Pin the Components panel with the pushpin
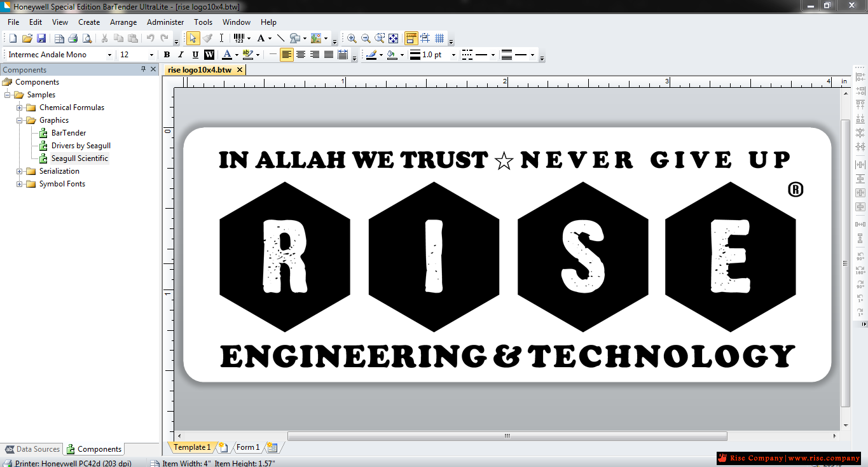 [143, 69]
